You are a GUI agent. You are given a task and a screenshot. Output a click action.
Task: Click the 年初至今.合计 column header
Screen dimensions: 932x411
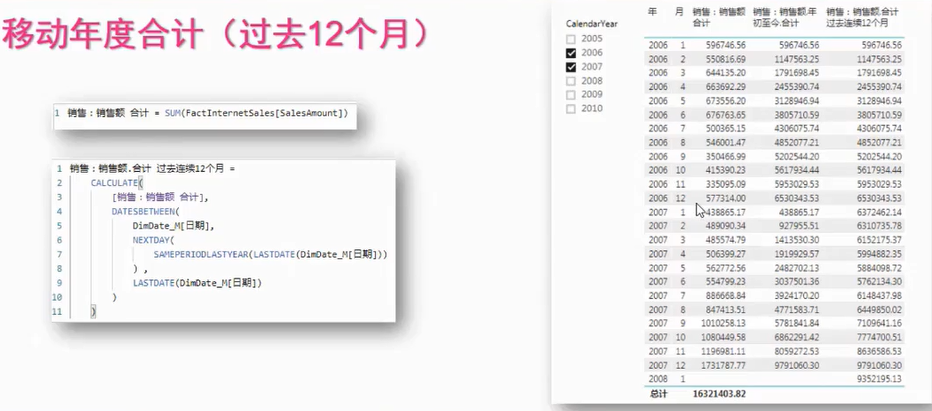coord(786,17)
